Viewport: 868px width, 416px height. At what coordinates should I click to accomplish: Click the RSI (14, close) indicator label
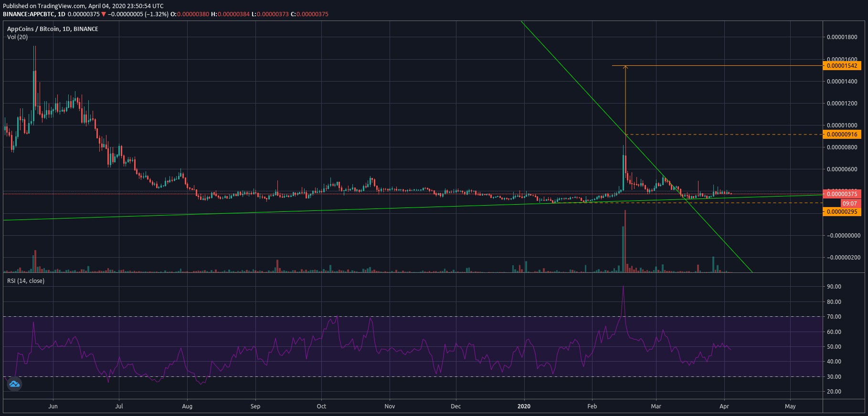click(x=26, y=281)
